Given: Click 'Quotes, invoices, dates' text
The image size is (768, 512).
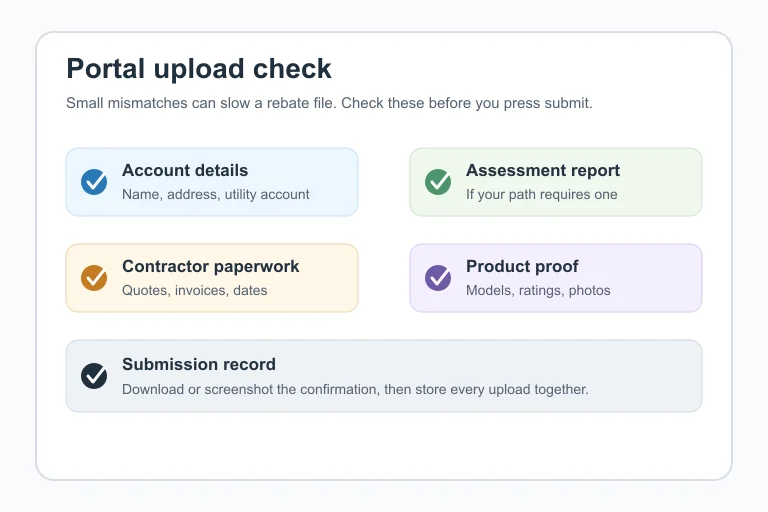Looking at the screenshot, I should point(194,291).
